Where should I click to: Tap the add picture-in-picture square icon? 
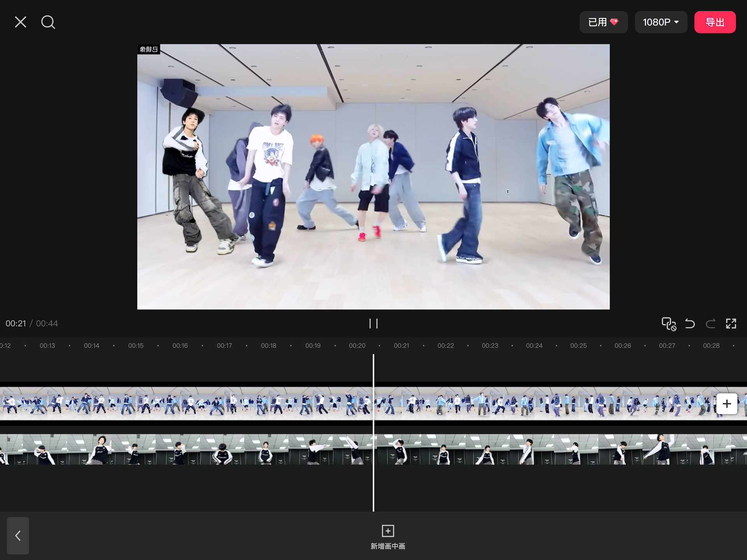tap(388, 531)
